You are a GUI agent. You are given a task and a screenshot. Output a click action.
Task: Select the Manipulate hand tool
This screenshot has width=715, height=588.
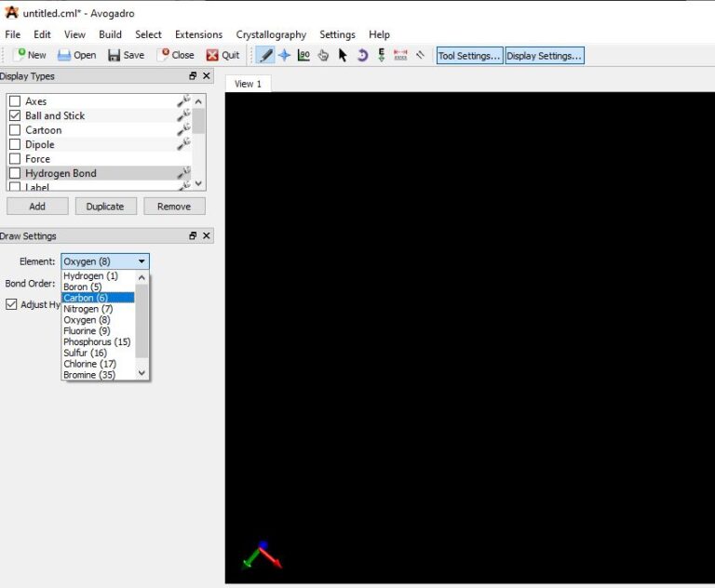pos(323,55)
